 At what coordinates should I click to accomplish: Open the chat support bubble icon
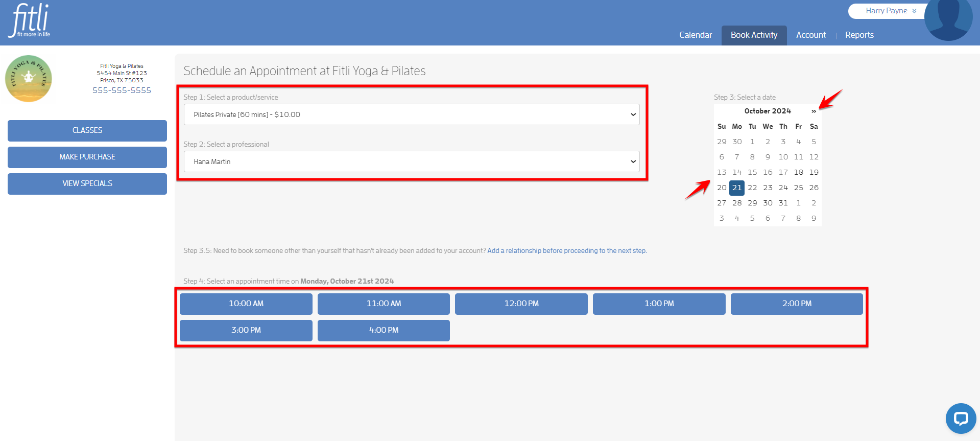tap(961, 419)
